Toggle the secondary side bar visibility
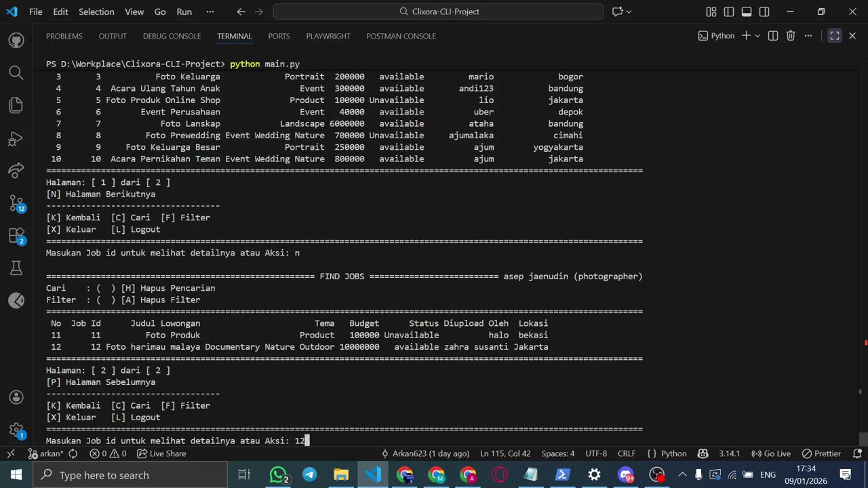 [764, 12]
